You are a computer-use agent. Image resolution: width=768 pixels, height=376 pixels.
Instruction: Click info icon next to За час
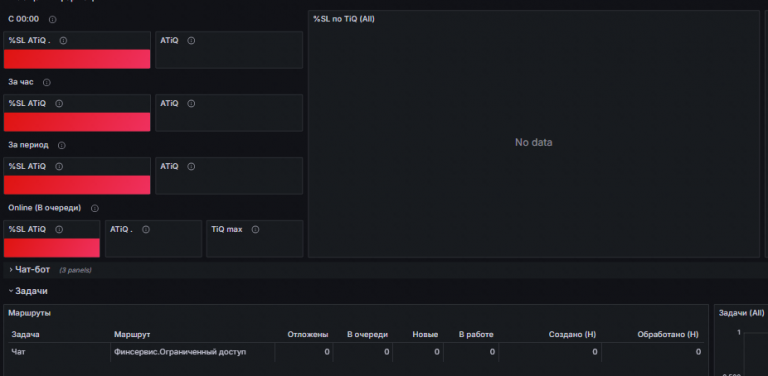tap(47, 82)
